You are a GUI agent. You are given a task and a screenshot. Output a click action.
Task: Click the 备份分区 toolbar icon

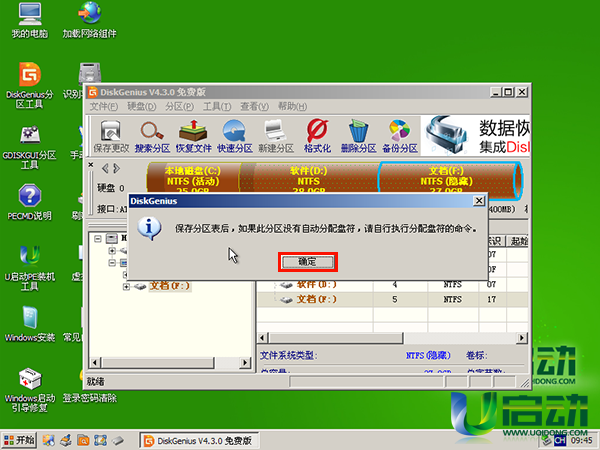(399, 136)
